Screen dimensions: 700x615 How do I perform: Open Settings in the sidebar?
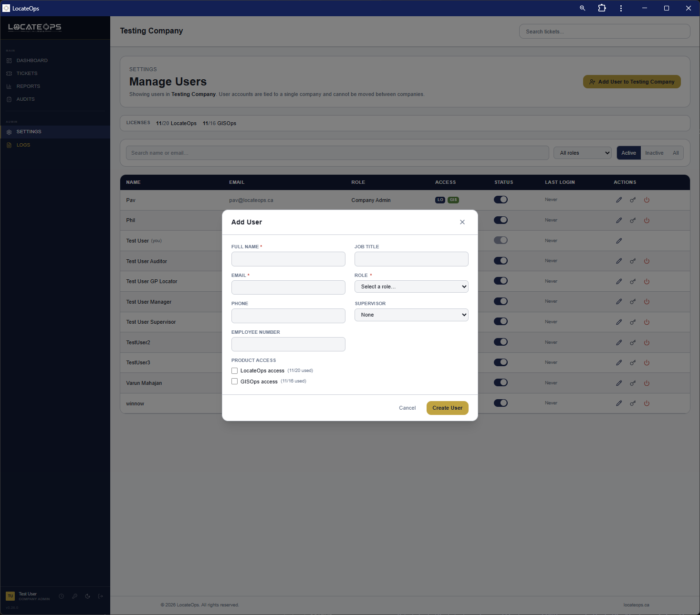pyautogui.click(x=55, y=132)
